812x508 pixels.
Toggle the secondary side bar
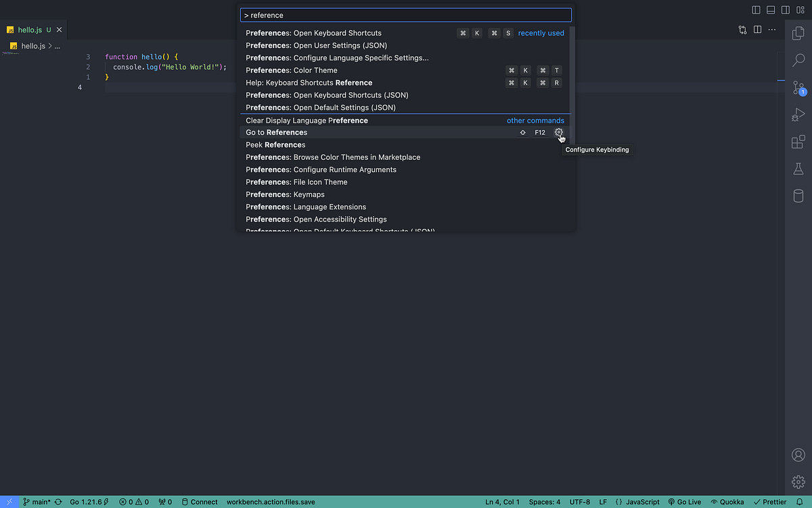(x=786, y=9)
